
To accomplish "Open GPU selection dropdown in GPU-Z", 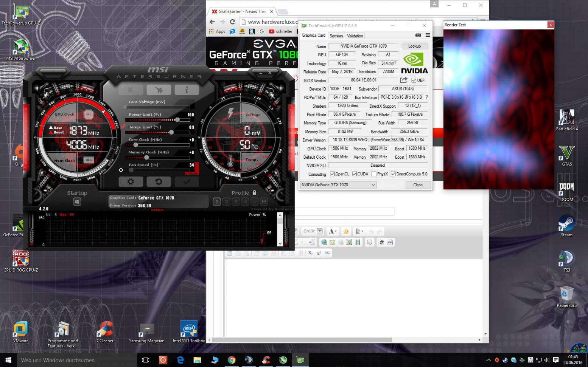I will click(338, 185).
